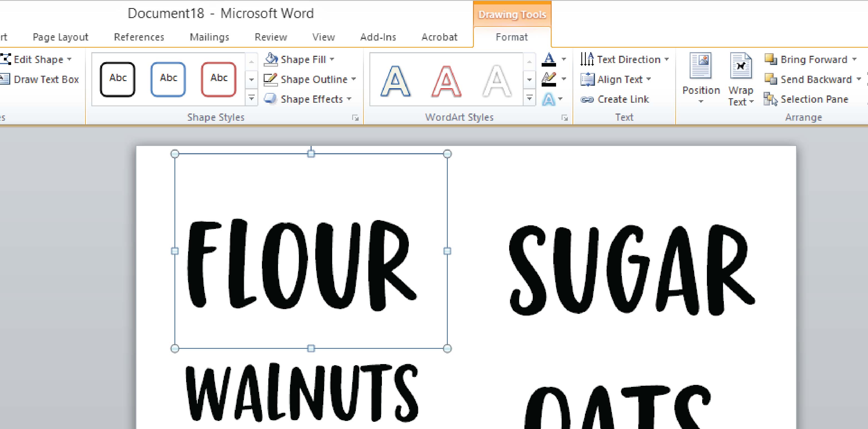The height and width of the screenshot is (429, 868).
Task: Switch to the Mailings tab
Action: point(209,37)
